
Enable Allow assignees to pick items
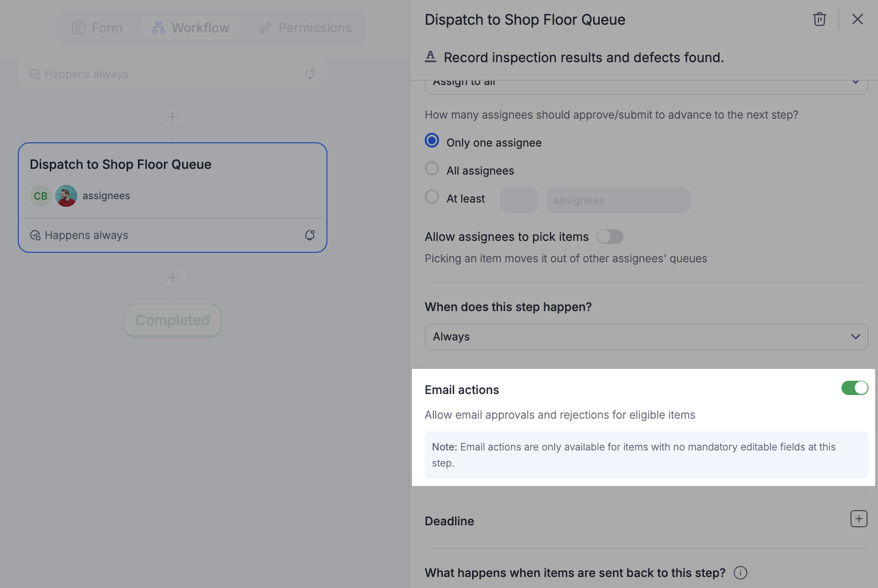click(x=609, y=237)
